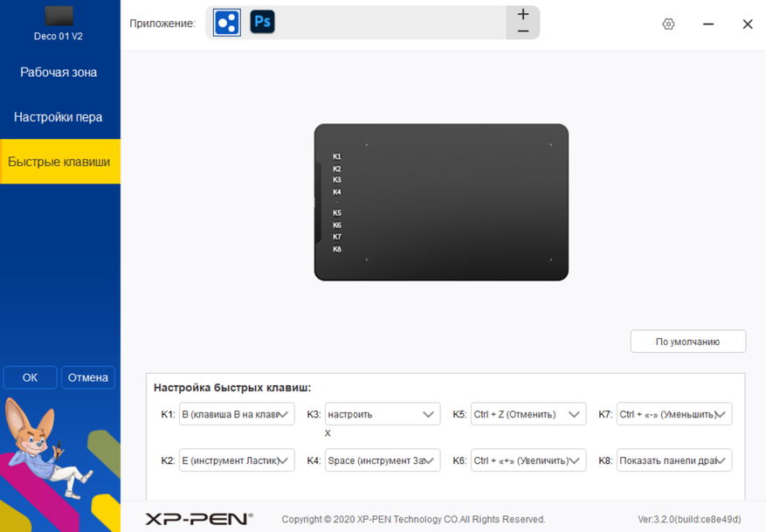Screen dimensions: 766x532
Task: Expand the K6 Увеличить dropdown
Action: coord(528,460)
